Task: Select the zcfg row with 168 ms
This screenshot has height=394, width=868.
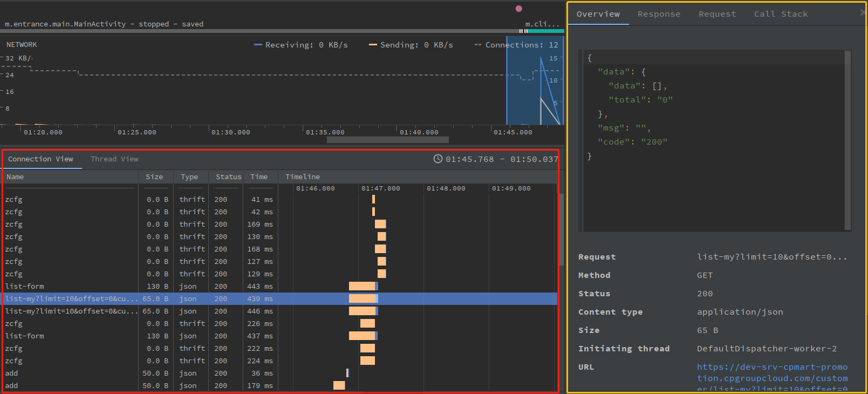Action: [x=279, y=249]
